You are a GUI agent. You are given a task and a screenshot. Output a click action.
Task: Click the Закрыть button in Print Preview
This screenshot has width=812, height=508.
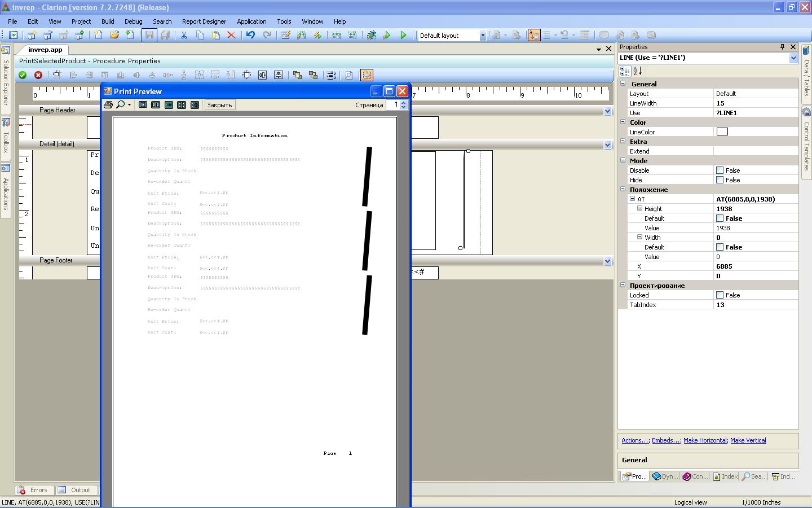219,105
